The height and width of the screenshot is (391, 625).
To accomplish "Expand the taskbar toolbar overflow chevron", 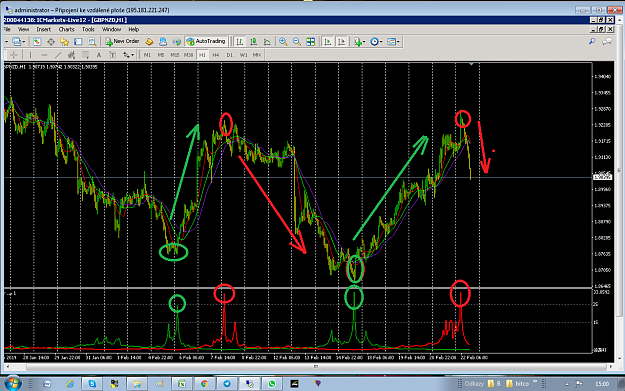I will (535, 381).
